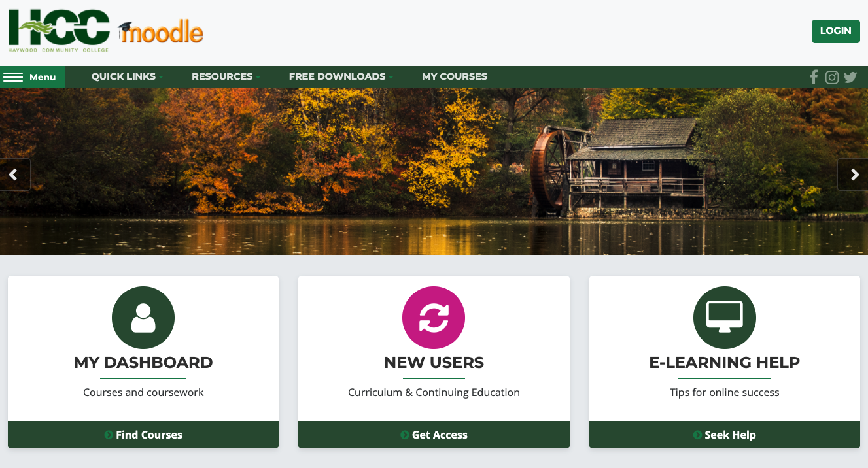Toggle the hamburger Menu button
This screenshot has height=468, width=868.
[x=32, y=77]
